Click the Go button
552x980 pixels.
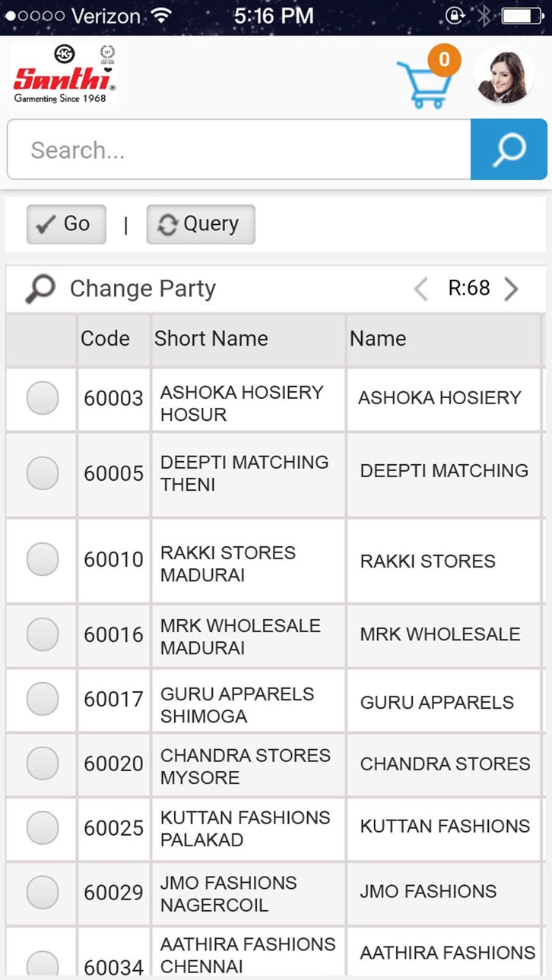point(66,224)
